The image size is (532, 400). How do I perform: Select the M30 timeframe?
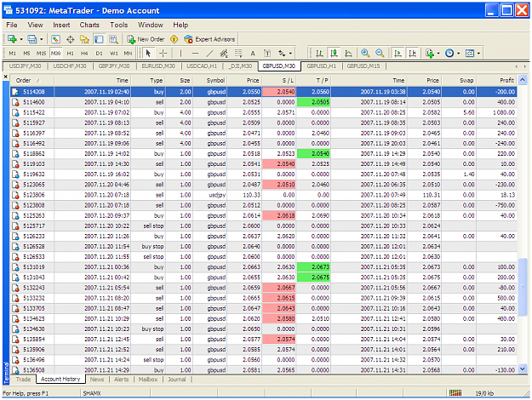55,54
